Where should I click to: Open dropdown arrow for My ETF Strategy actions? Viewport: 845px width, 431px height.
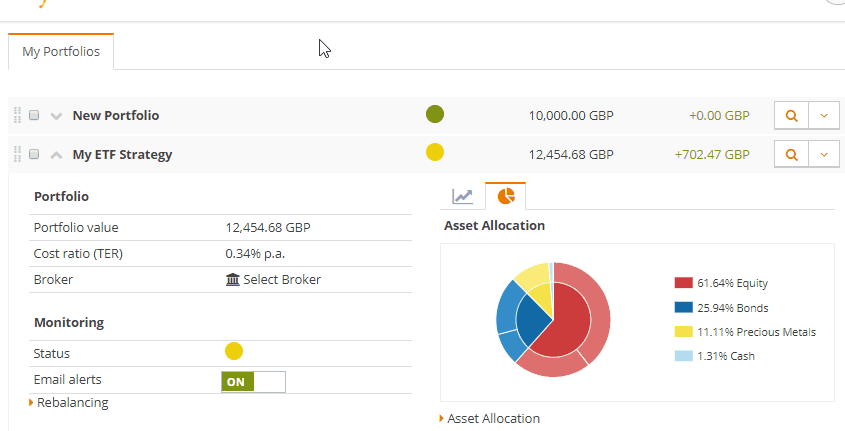(824, 155)
